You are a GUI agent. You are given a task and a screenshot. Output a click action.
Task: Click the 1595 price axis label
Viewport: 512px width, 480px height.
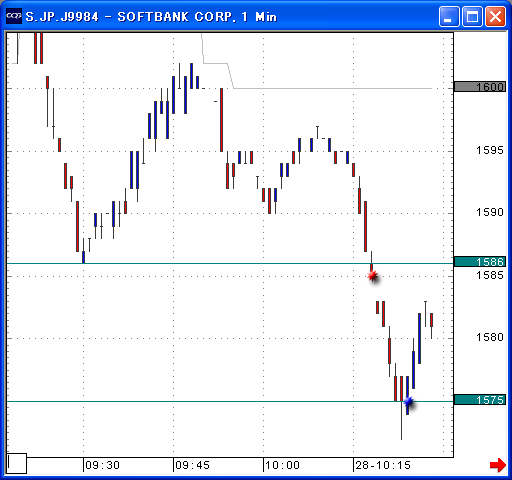click(x=490, y=150)
